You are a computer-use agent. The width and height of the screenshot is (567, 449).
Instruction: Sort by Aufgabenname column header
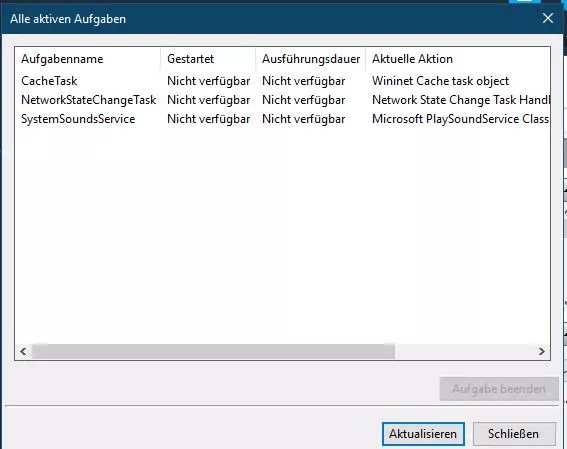click(x=62, y=59)
